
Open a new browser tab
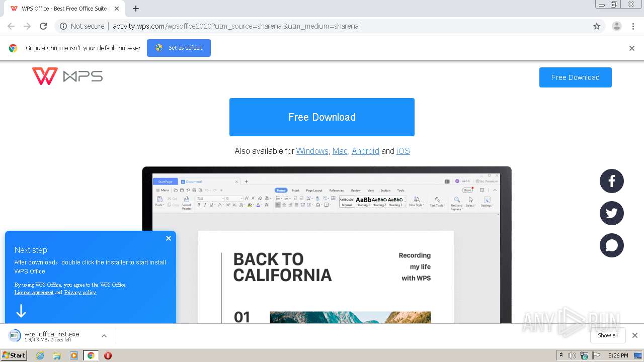coord(136,9)
